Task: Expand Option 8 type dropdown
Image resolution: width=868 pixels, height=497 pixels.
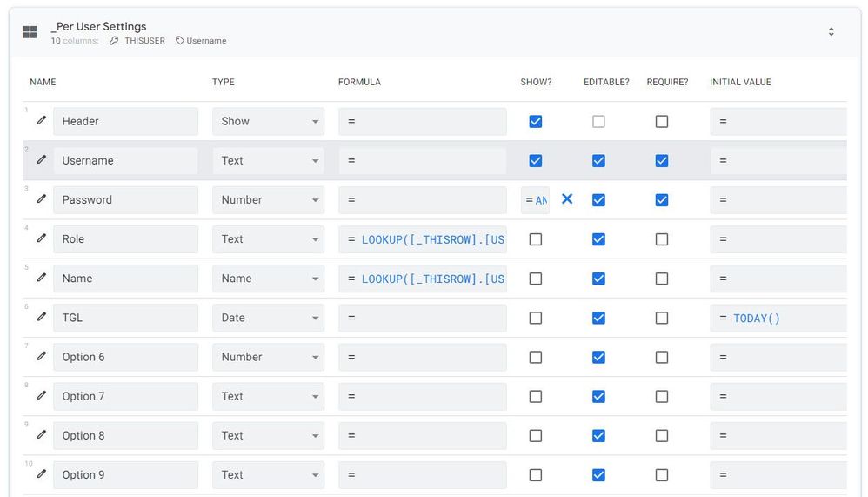Action: (269, 436)
